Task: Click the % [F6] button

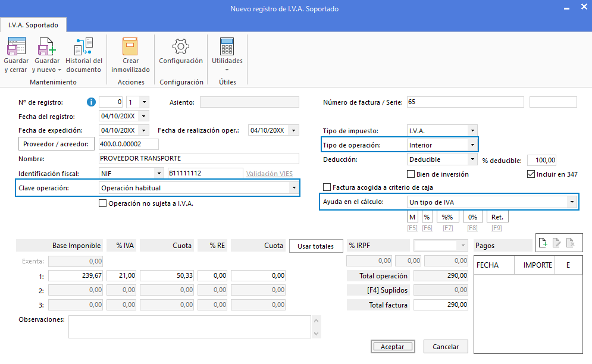Action: (x=427, y=217)
